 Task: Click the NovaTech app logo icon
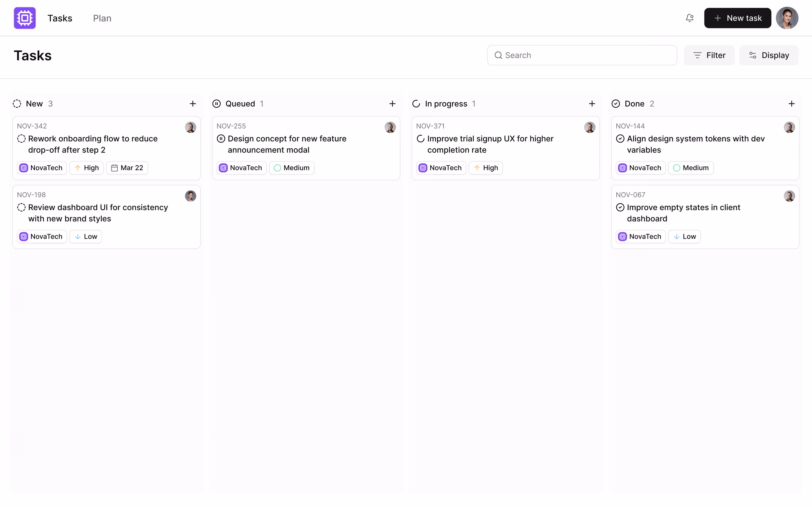24,18
